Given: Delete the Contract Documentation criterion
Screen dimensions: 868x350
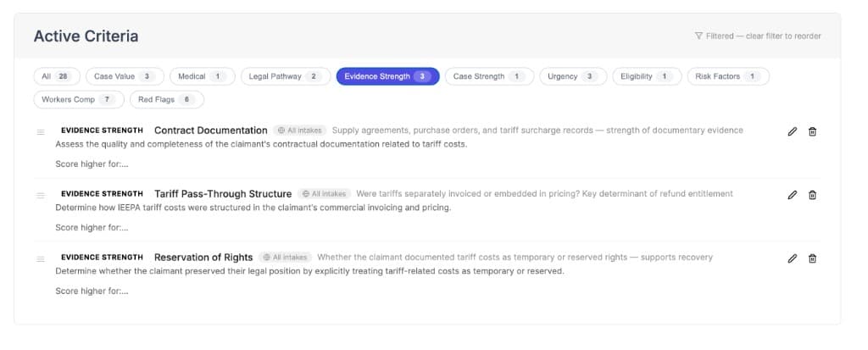Looking at the screenshot, I should pos(812,131).
